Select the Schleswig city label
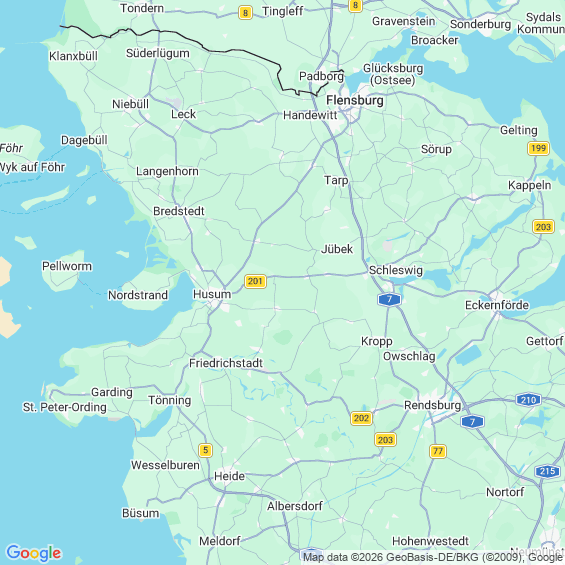Viewport: 565px width, 565px height. click(396, 270)
